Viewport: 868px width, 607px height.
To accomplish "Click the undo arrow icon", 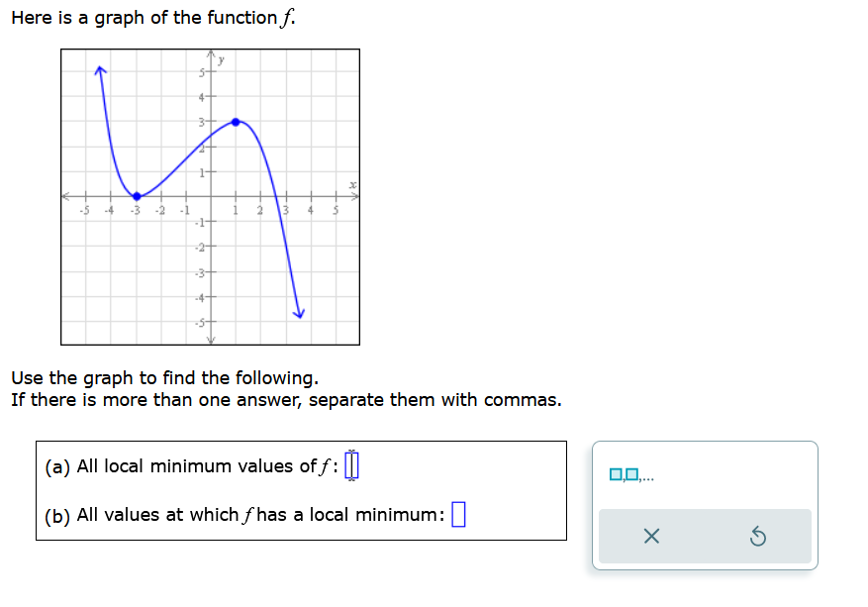I will [756, 536].
